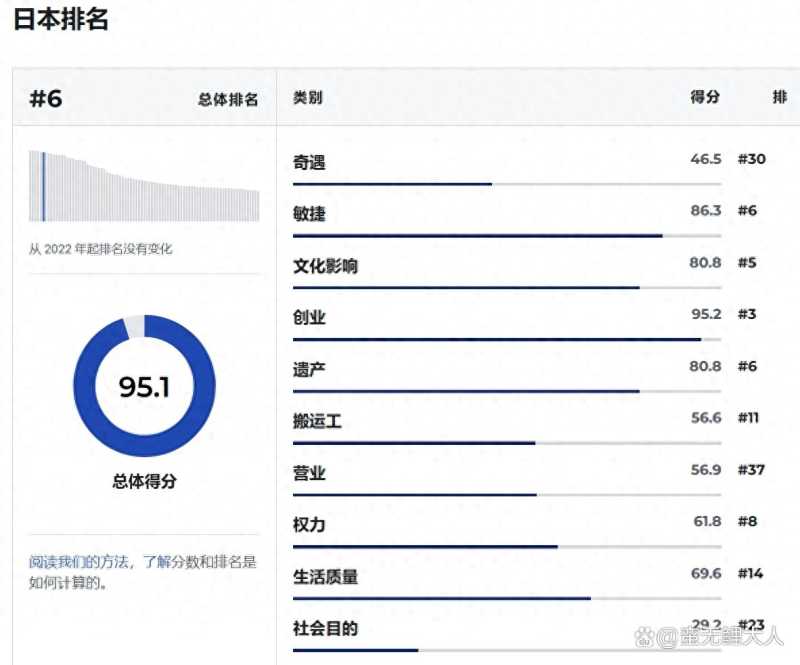
Task: Open the 文化影响 category
Action: (325, 266)
